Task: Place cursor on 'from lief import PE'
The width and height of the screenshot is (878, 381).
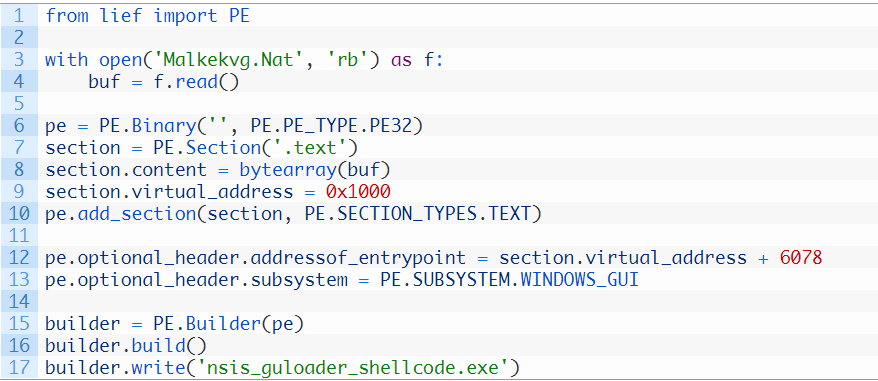Action: [147, 16]
